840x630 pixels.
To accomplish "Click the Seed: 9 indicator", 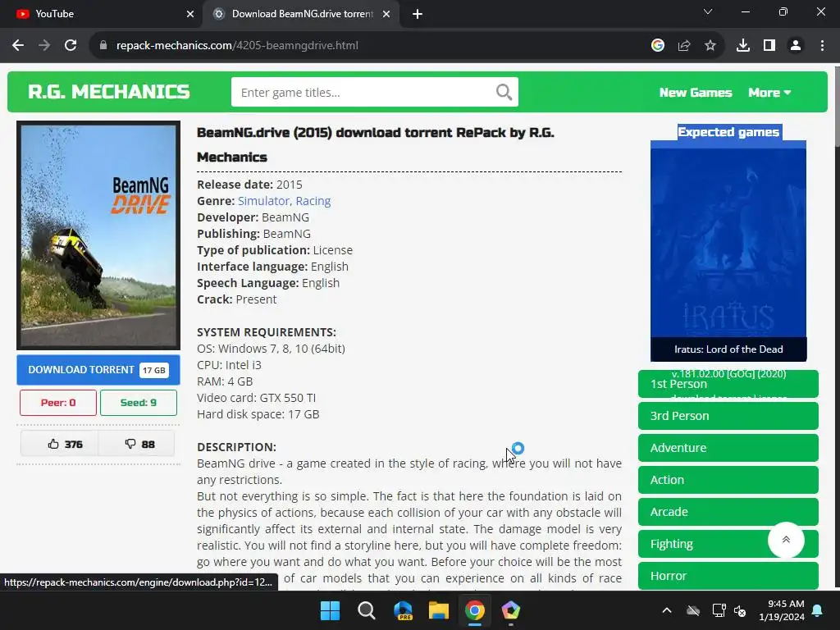I will pyautogui.click(x=138, y=403).
